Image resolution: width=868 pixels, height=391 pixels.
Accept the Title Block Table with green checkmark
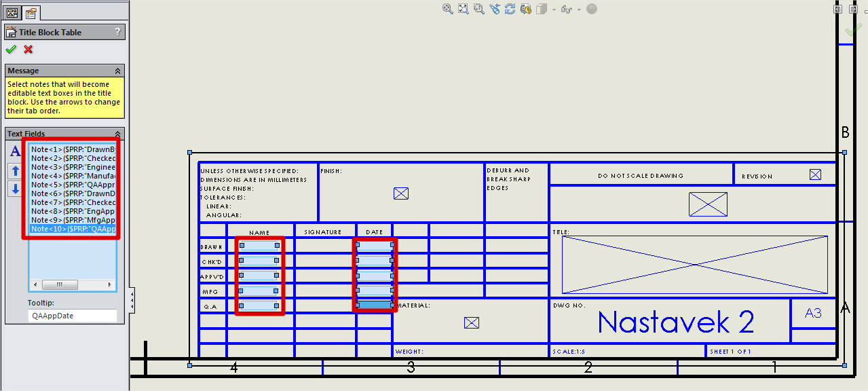click(x=11, y=49)
